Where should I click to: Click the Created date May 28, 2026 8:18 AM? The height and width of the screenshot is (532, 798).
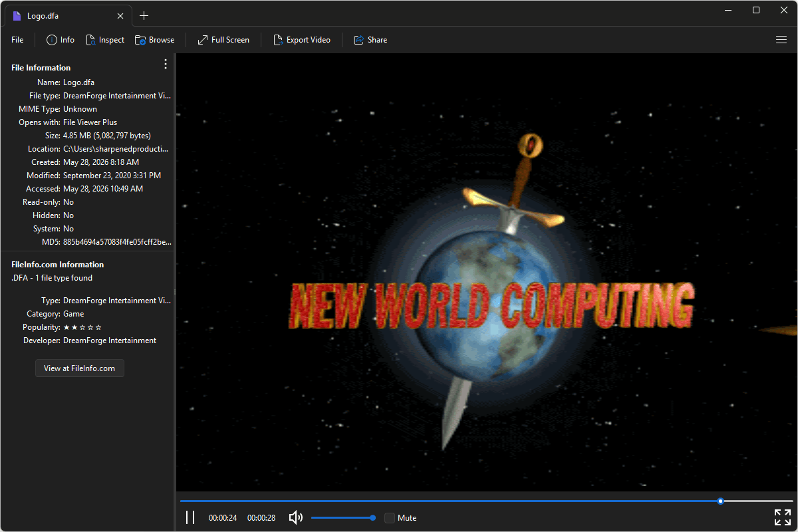click(x=101, y=162)
